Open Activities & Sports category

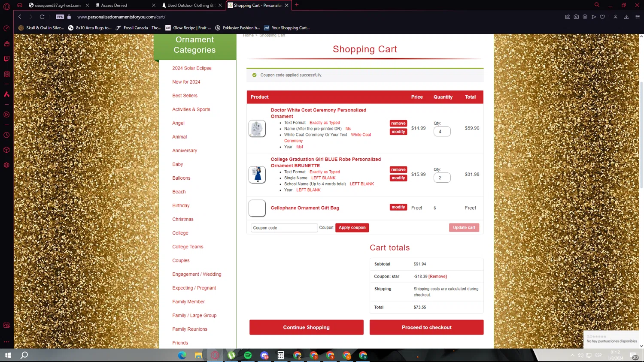tap(191, 109)
